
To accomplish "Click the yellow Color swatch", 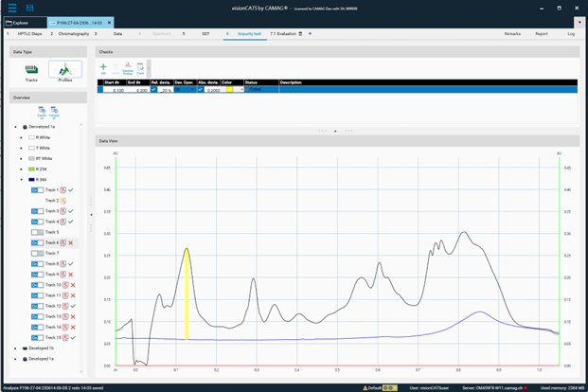I will [229, 90].
